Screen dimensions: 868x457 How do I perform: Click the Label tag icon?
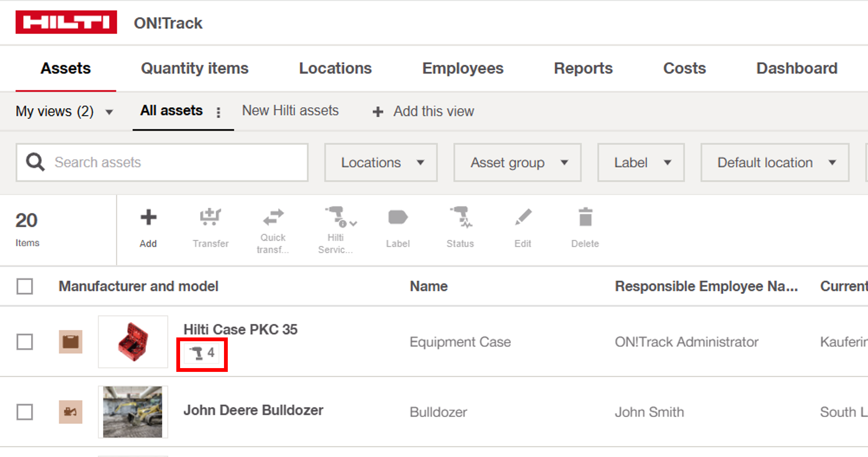(398, 218)
